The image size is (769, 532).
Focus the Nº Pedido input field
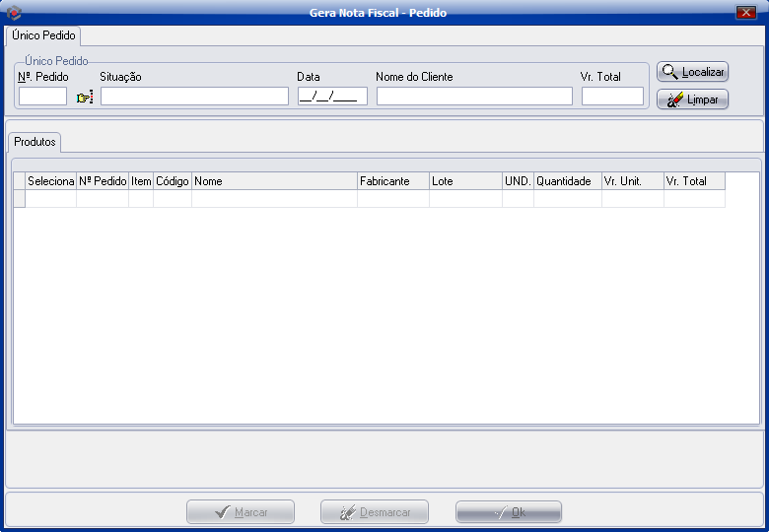point(42,97)
